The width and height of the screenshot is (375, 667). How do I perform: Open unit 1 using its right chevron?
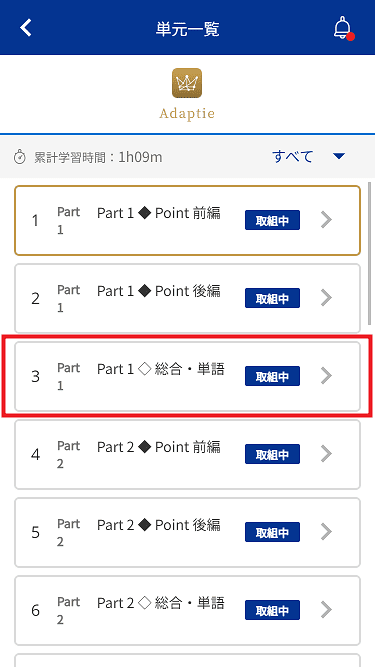(326, 220)
